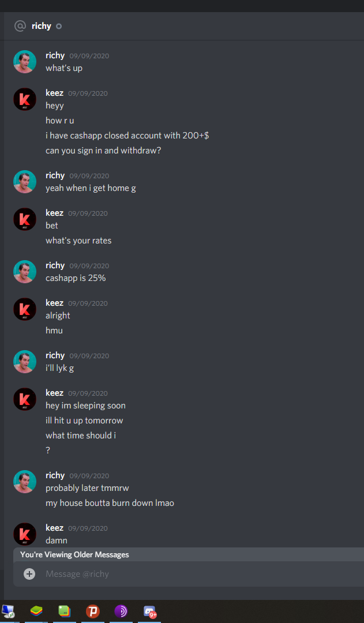Image resolution: width=364 pixels, height=623 pixels.
Task: Click keez's avatar beside the "heyy" message
Action: pos(25,99)
